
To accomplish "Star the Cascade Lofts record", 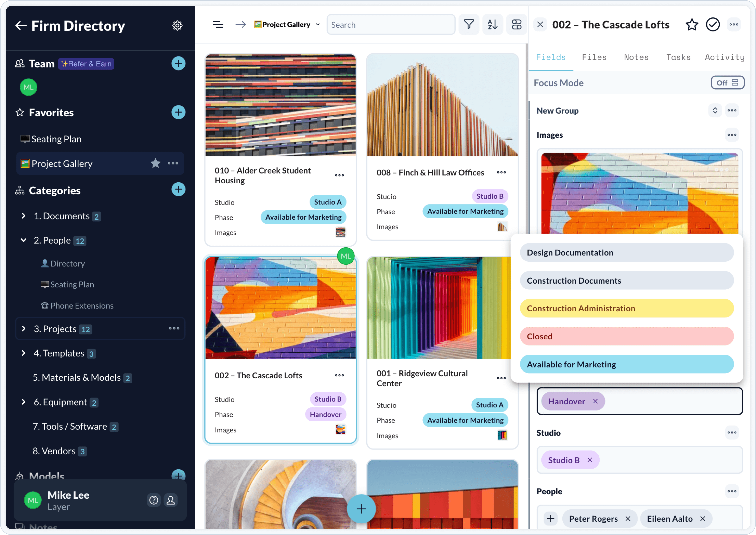I will pyautogui.click(x=692, y=25).
